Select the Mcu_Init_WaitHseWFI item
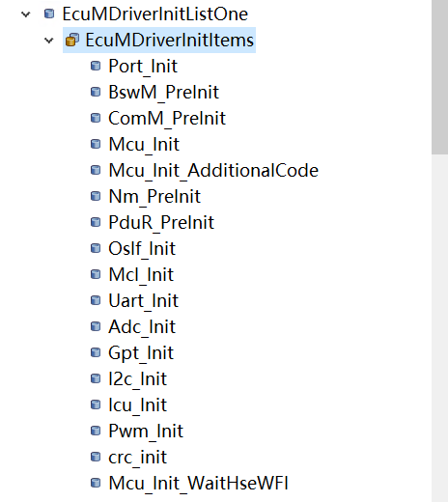 [199, 484]
